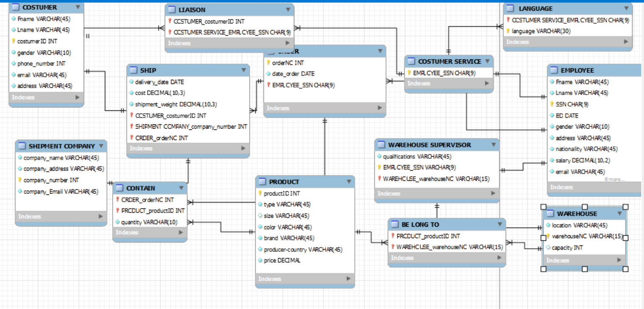Expand Indexes section of SHIPMENT COMPANY table

tap(101, 216)
